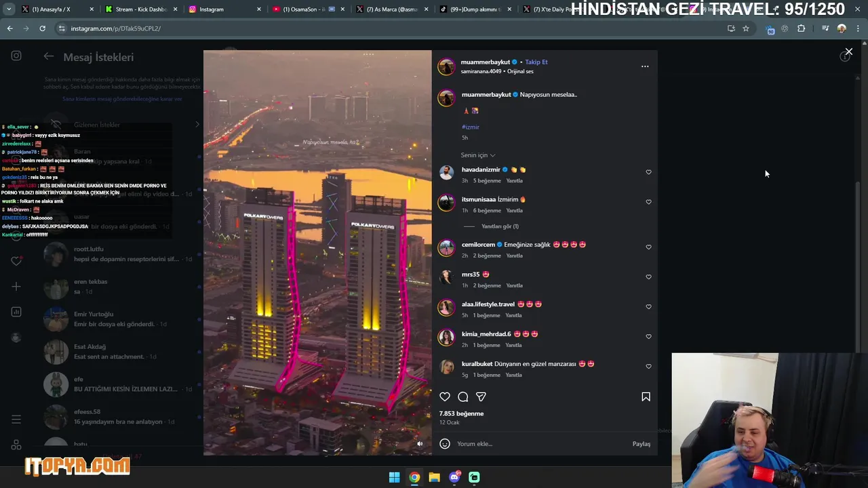Screen dimensions: 868x488
Task: Like itsmunisaaa's comment
Action: pyautogui.click(x=648, y=202)
